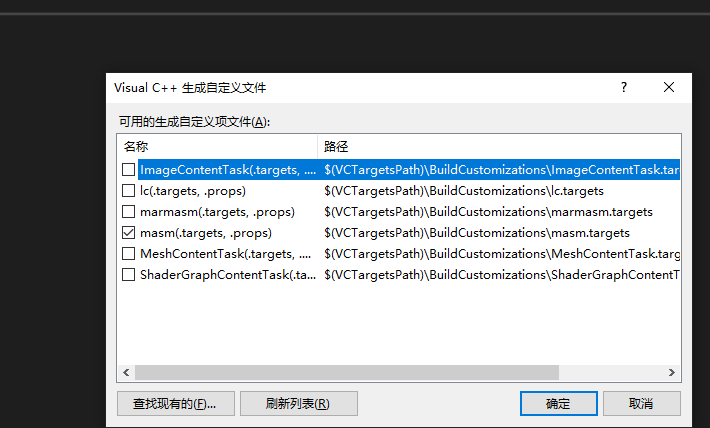710x428 pixels.
Task: Click the 确定 button
Action: coord(559,403)
